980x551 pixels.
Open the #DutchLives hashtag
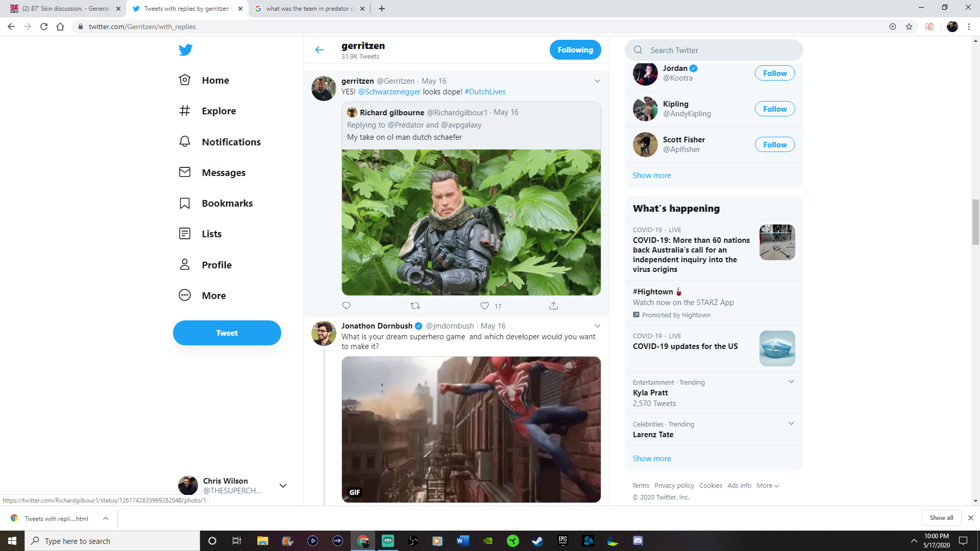pyautogui.click(x=485, y=92)
